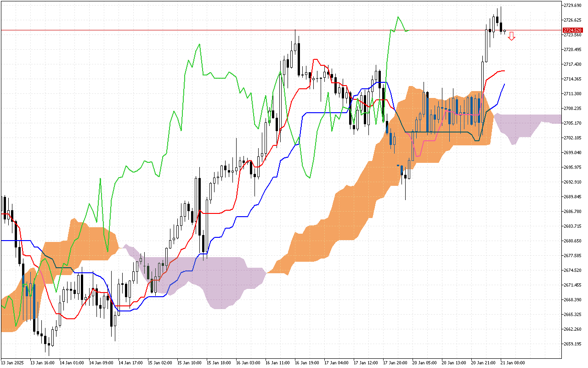Select the 16 Jan 03:00 time label
This screenshot has height=368, width=588.
pyautogui.click(x=249, y=363)
